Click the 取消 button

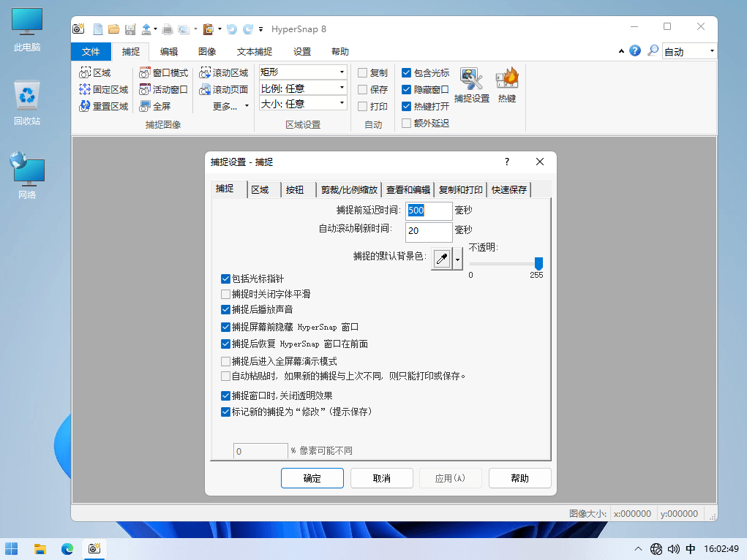pyautogui.click(x=382, y=478)
